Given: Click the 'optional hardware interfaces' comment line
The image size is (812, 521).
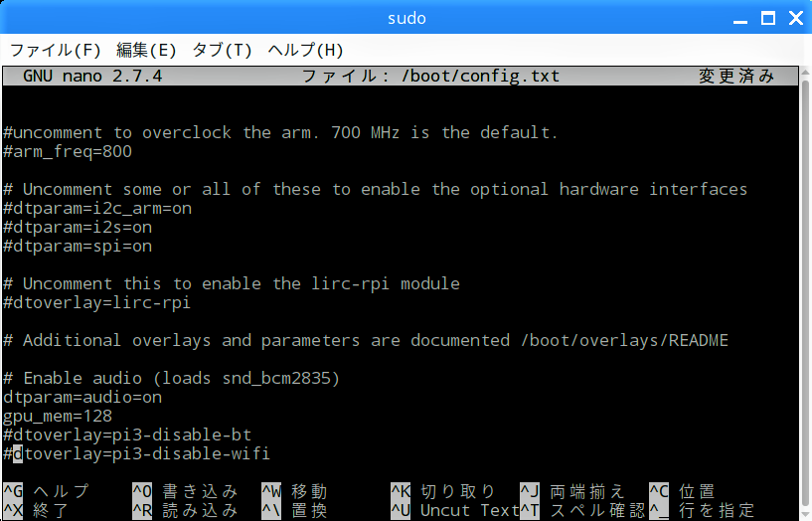Looking at the screenshot, I should tap(375, 190).
